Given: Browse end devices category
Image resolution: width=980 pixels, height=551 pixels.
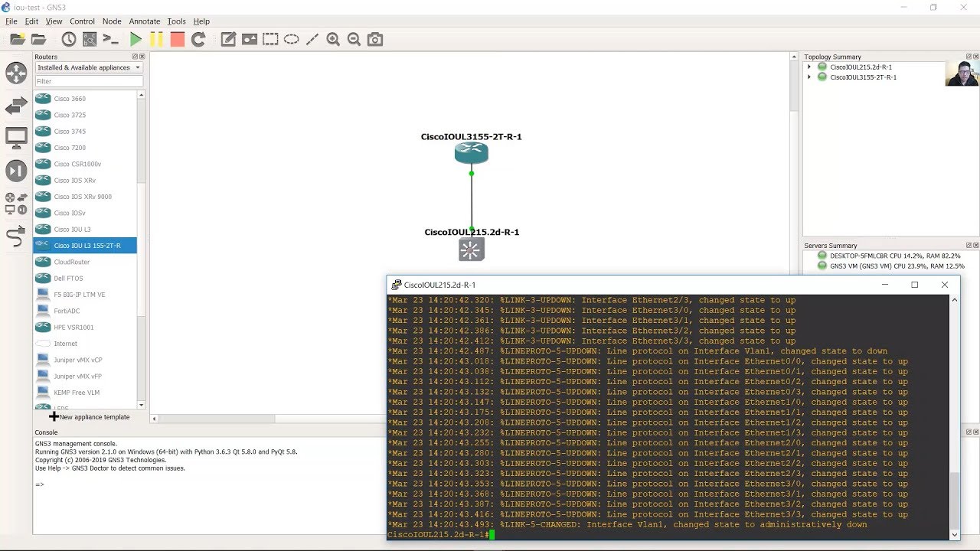Looking at the screenshot, I should pyautogui.click(x=16, y=139).
